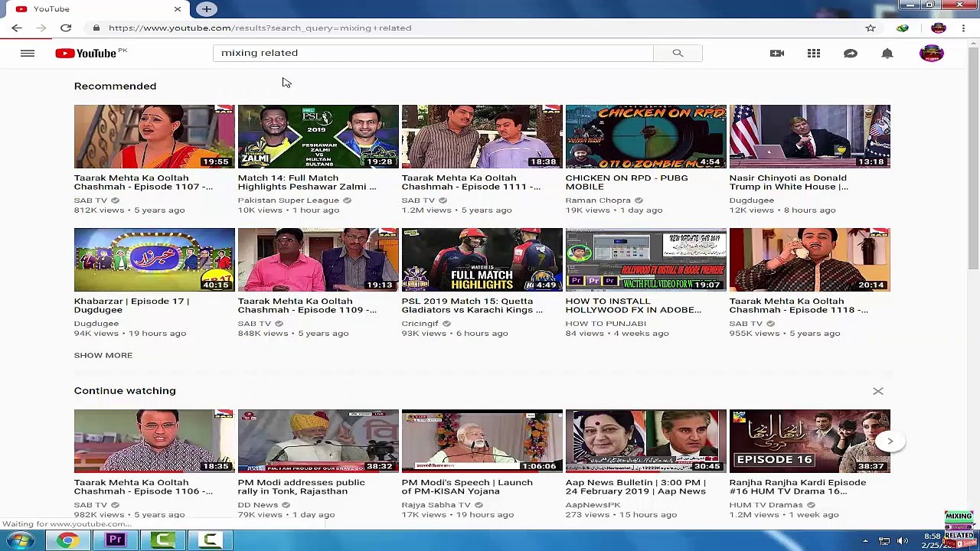Close the YouTube browser tab
Image resolution: width=980 pixels, height=551 pixels.
point(178,9)
